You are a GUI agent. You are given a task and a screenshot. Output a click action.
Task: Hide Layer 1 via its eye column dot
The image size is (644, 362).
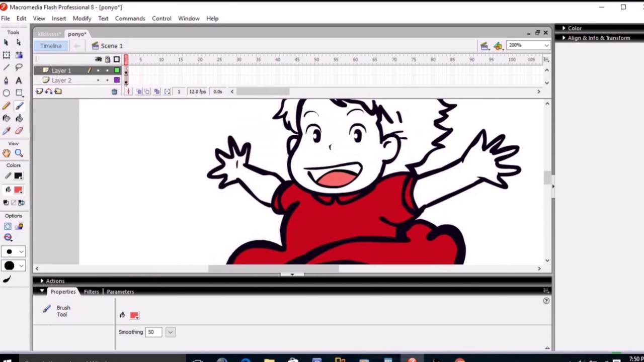tap(98, 71)
